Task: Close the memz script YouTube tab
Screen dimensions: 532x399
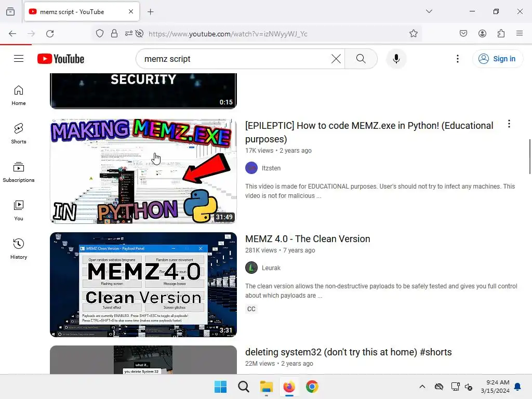Action: (x=131, y=11)
